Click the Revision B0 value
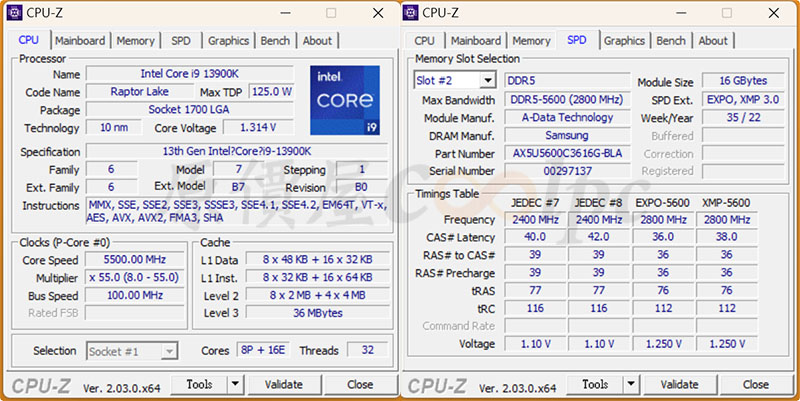 [362, 187]
